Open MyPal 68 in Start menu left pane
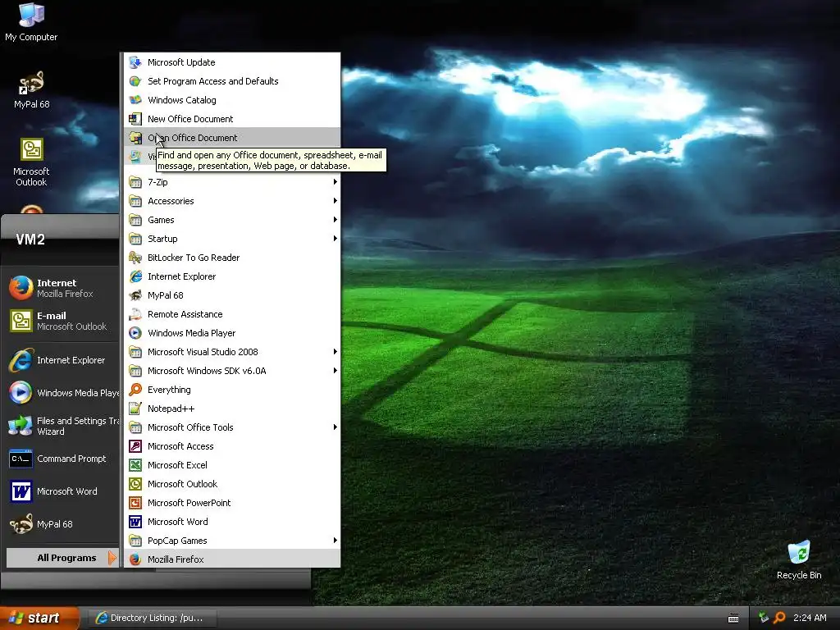 click(62, 524)
